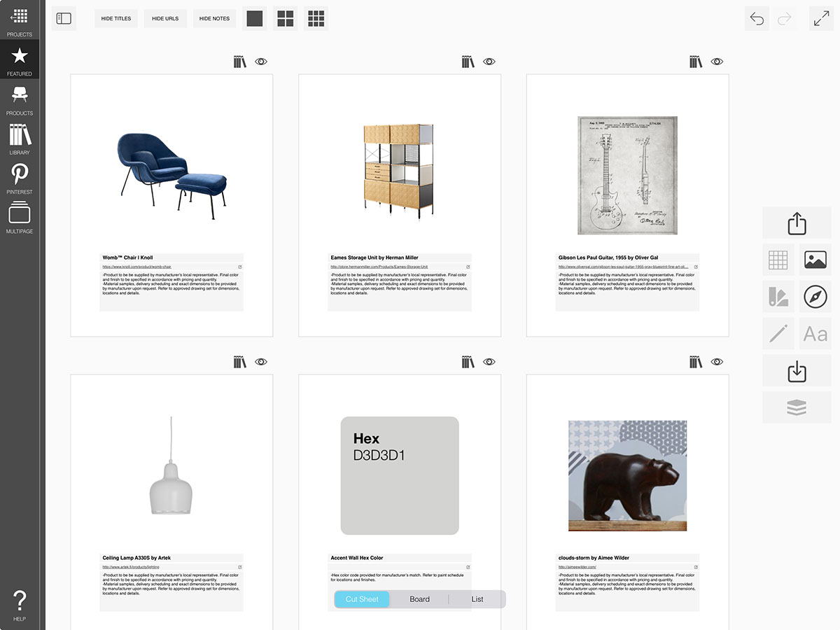The height and width of the screenshot is (630, 840).
Task: Click the share export icon
Action: coord(797,223)
